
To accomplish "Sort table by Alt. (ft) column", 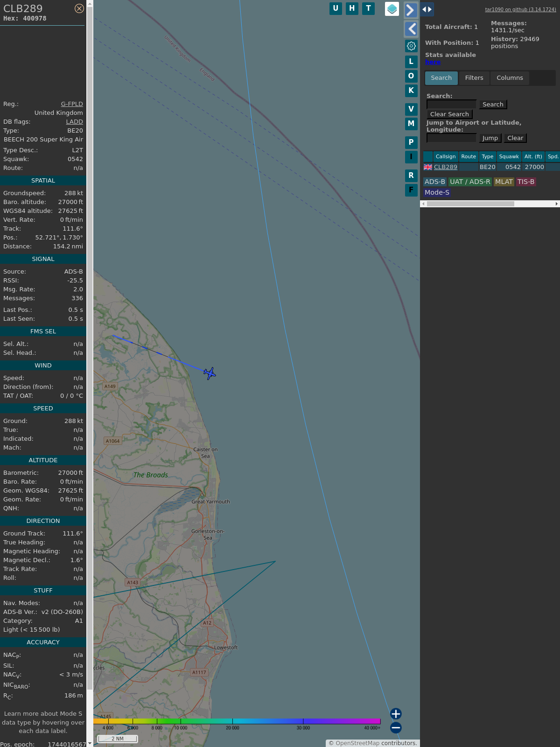I will coord(533,157).
